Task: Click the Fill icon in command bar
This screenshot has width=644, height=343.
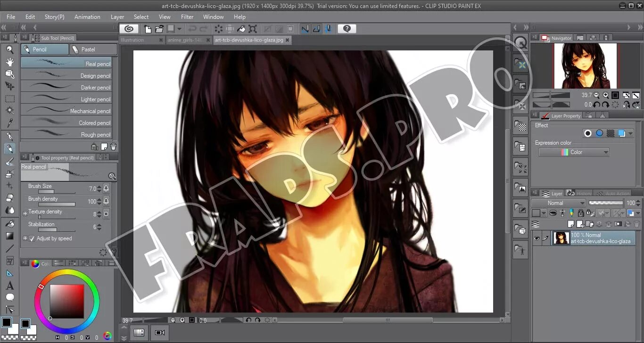Action: point(241,29)
